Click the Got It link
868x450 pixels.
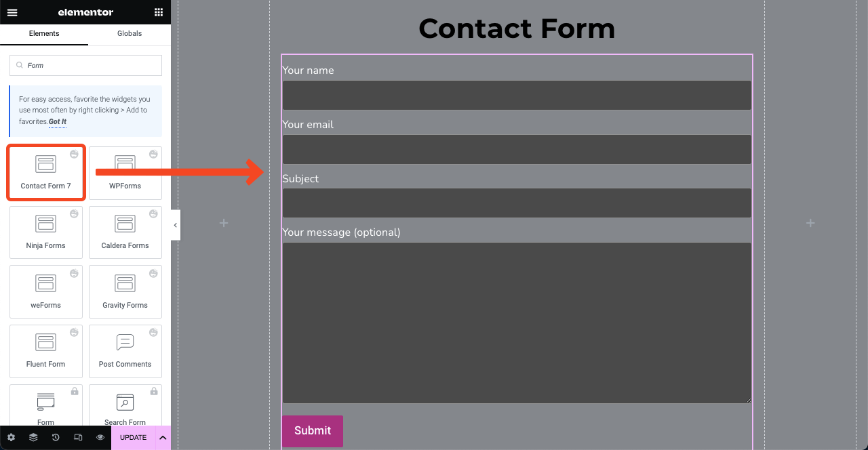pyautogui.click(x=58, y=122)
